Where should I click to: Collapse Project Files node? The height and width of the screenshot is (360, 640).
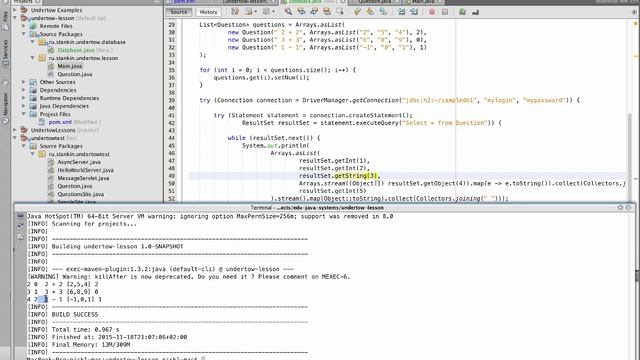point(24,114)
